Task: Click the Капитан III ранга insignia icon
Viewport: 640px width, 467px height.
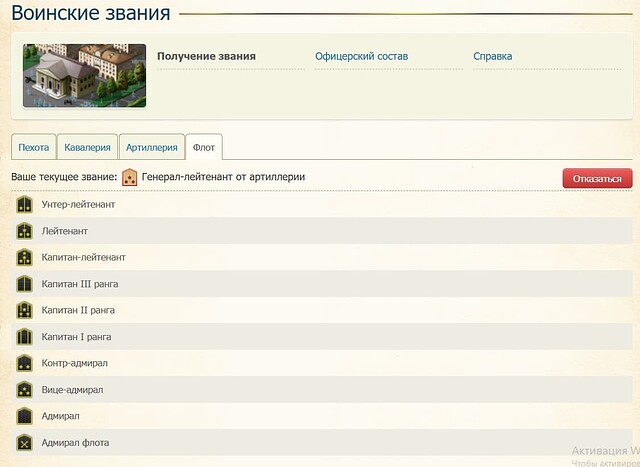Action: click(24, 284)
